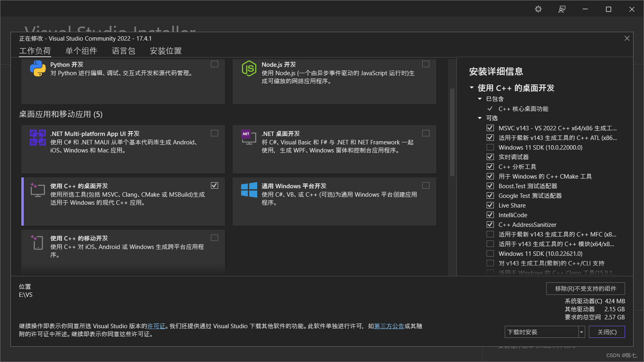Open the settings gear in title bar

pyautogui.click(x=538, y=9)
